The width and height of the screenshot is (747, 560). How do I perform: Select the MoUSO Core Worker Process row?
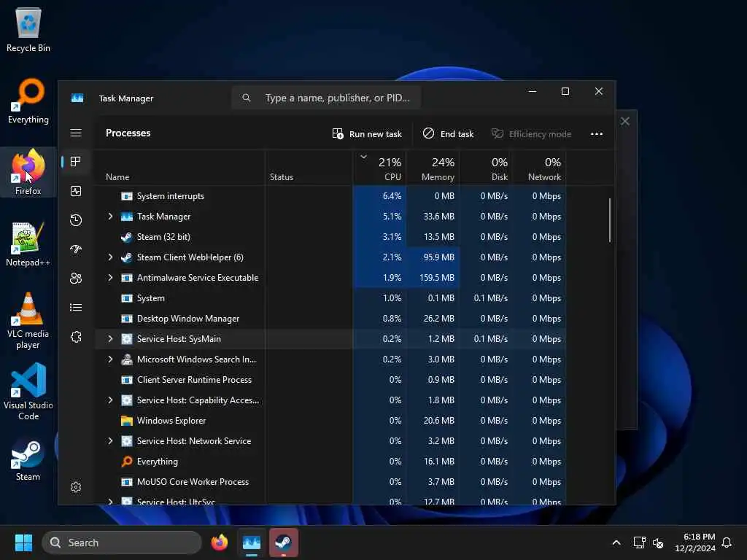coord(330,481)
